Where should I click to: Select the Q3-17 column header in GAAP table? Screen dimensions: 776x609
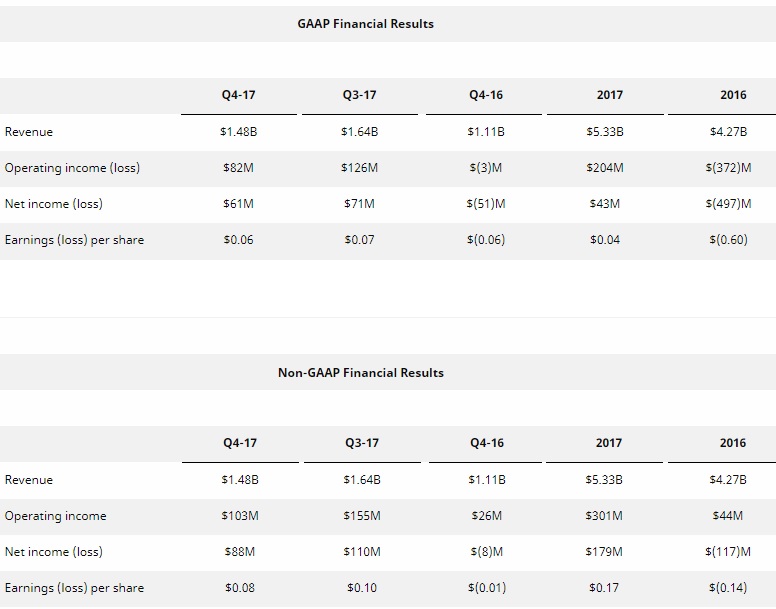coord(360,95)
